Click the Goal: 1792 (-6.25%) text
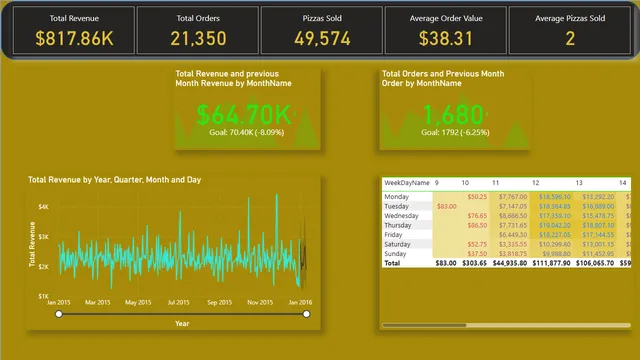Viewport: 640px width, 360px height. (x=455, y=132)
